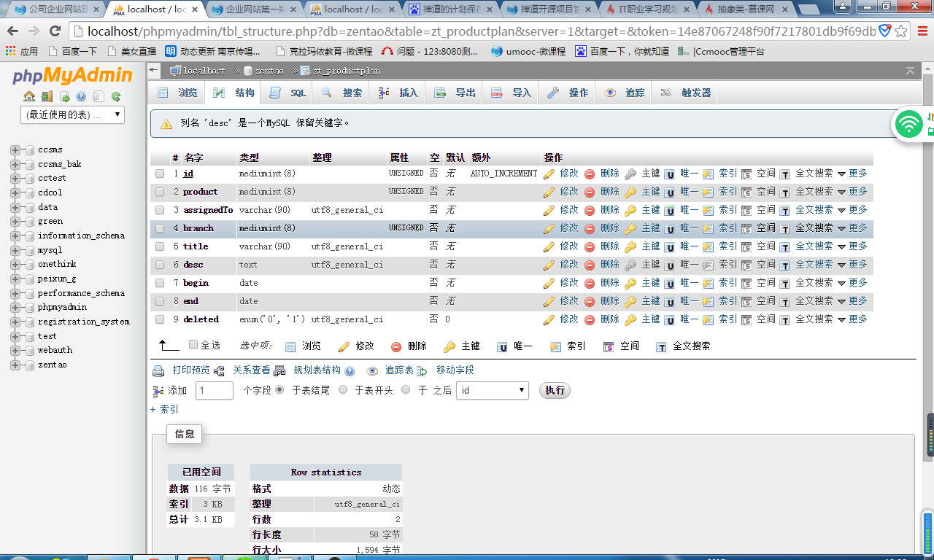Viewport: 934px width, 560px height.
Task: Click the primary key icon for product column
Action: point(630,192)
